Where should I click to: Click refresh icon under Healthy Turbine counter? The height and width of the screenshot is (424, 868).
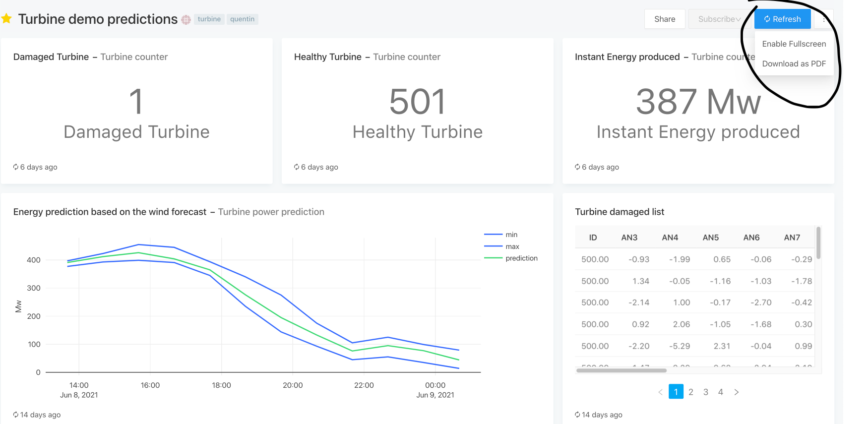(x=297, y=167)
